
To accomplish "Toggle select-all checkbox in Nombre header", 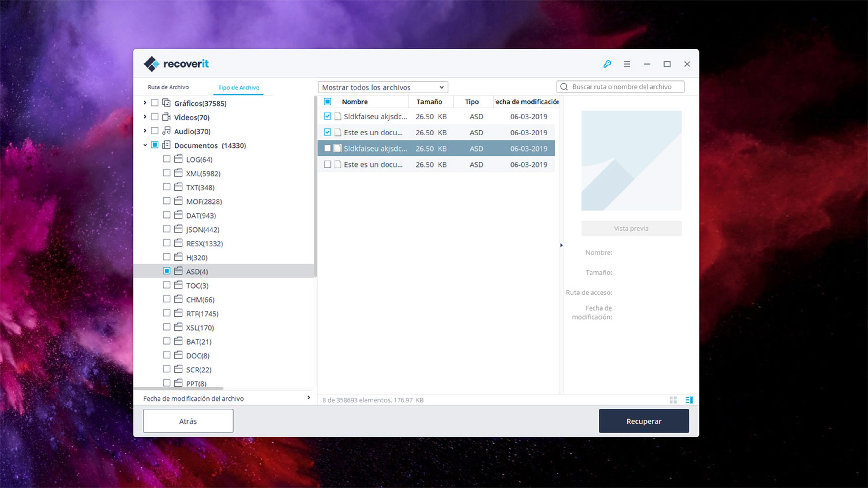I will (328, 101).
